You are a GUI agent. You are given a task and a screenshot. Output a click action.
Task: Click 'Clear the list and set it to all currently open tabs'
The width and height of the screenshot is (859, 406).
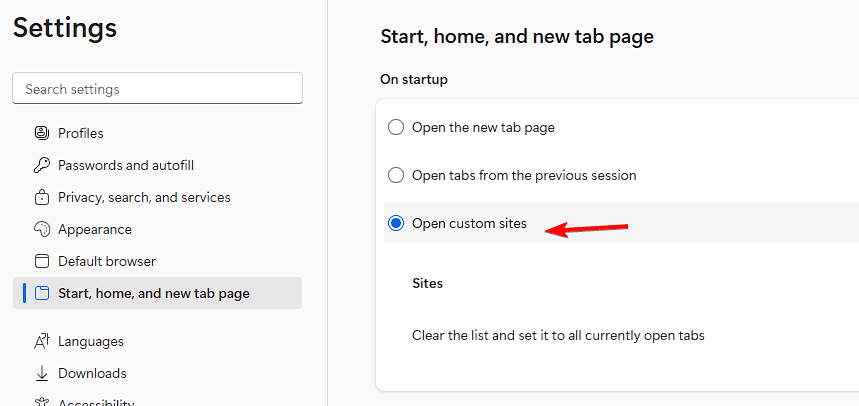[558, 335]
